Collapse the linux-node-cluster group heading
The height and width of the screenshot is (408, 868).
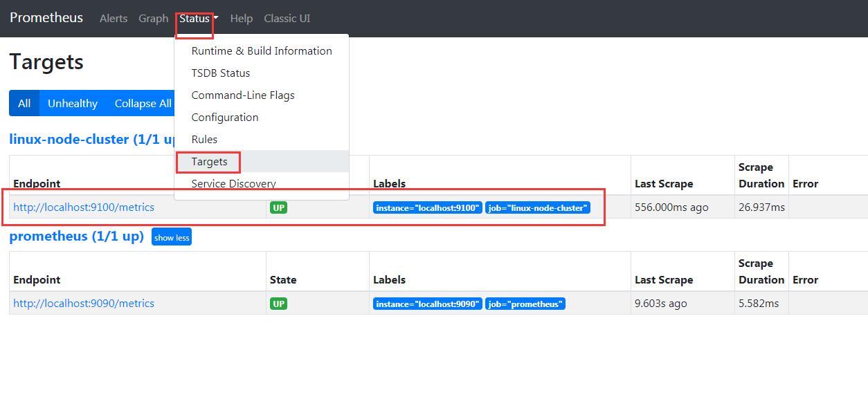click(91, 139)
